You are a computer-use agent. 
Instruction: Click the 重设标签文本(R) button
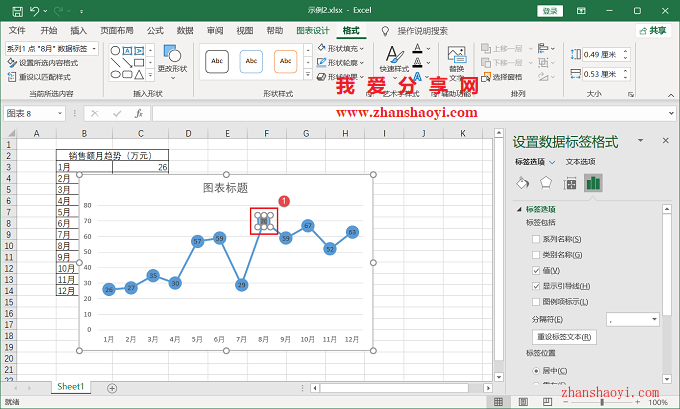tap(564, 337)
